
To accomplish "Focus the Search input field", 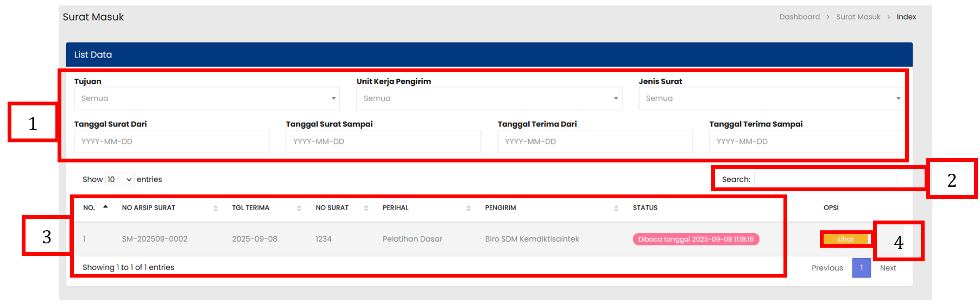I will click(x=825, y=179).
